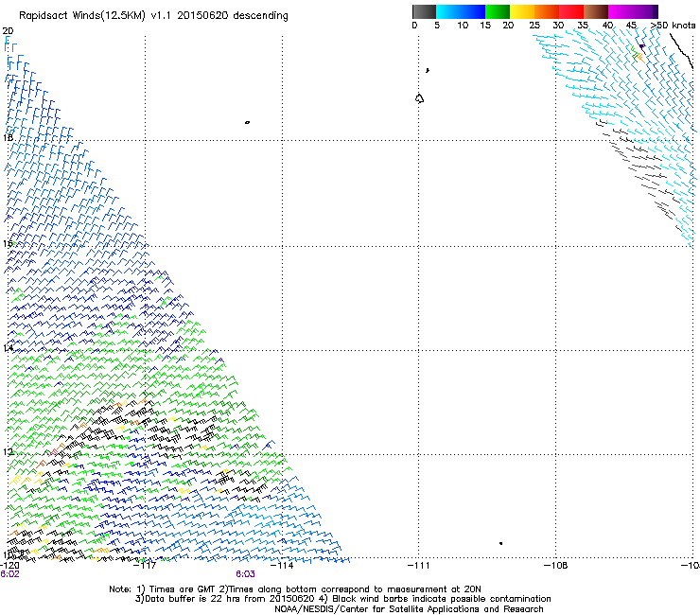
Task: Click the '0' label under the color bar
Action: (414, 26)
